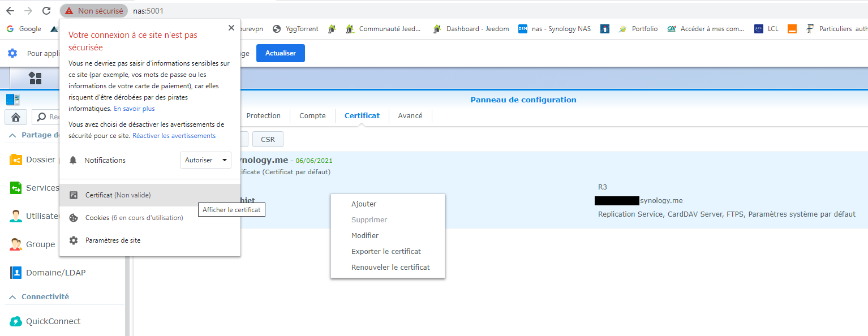Choose 'Renouveler le certificat'
Viewport: 868px width, 336px height.
tap(388, 268)
